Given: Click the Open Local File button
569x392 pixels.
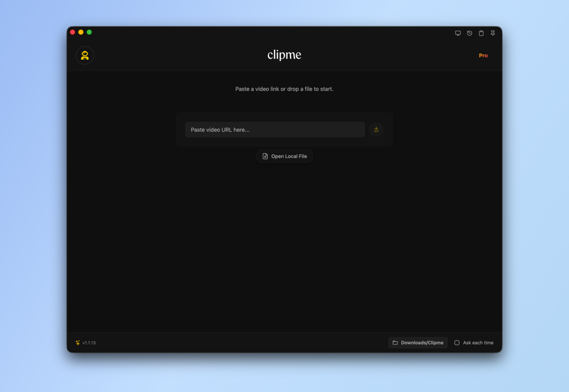Looking at the screenshot, I should point(284,156).
